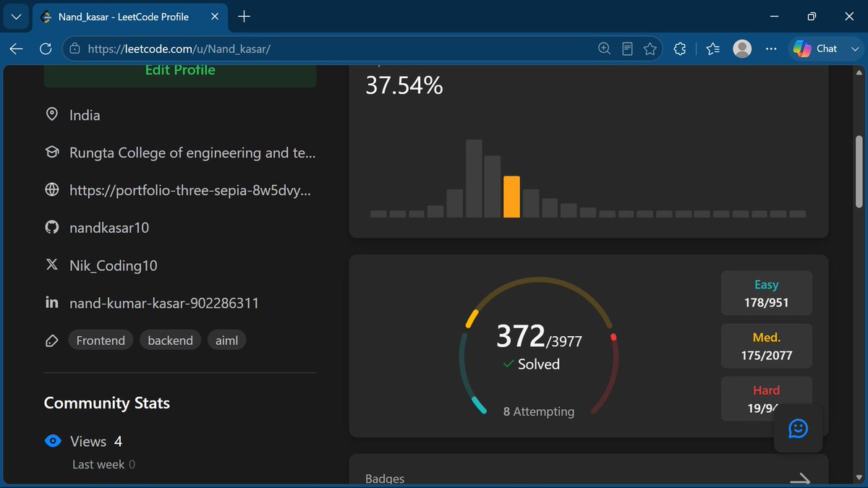Screen dimensions: 868x488
Task: Enter immersive reader mode
Action: tap(627, 48)
